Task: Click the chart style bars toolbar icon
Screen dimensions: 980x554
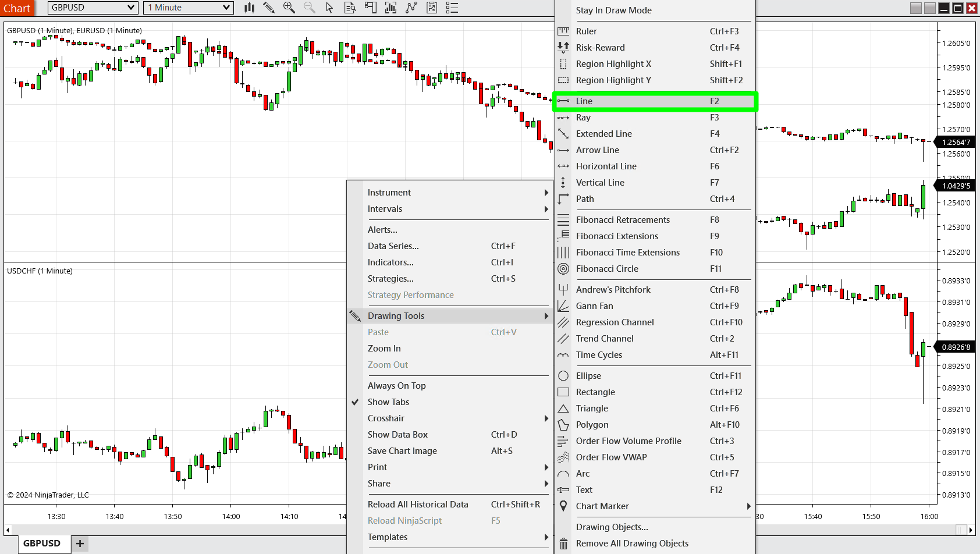Action: (250, 8)
